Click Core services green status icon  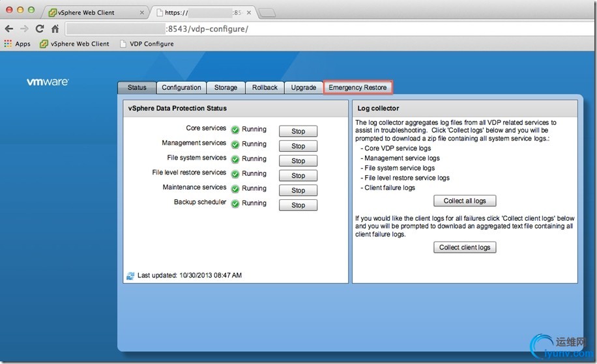tap(235, 130)
